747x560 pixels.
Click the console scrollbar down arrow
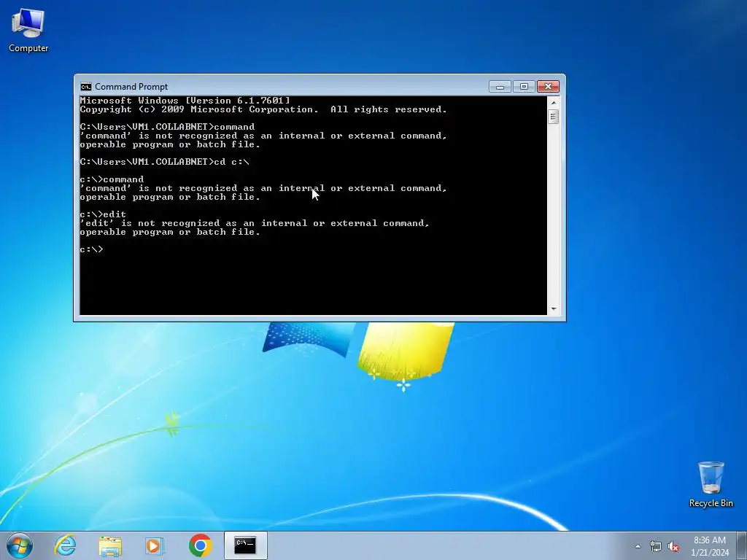click(554, 309)
